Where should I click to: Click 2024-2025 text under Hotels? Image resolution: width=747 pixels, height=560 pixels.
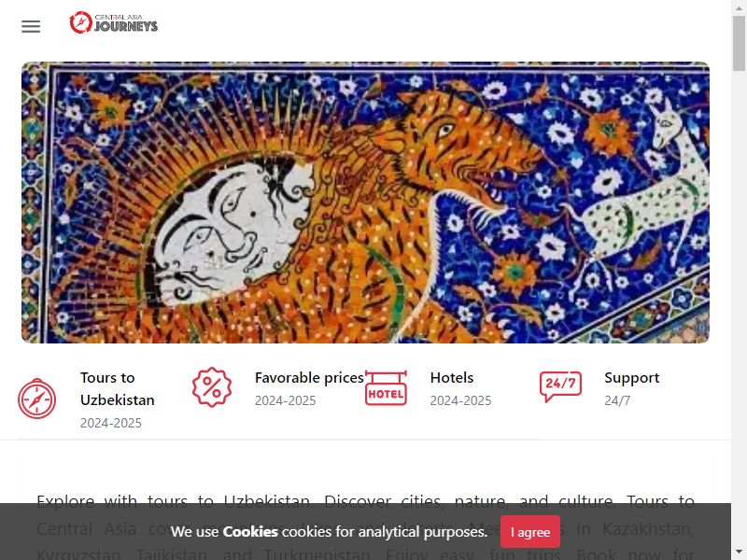pos(460,400)
